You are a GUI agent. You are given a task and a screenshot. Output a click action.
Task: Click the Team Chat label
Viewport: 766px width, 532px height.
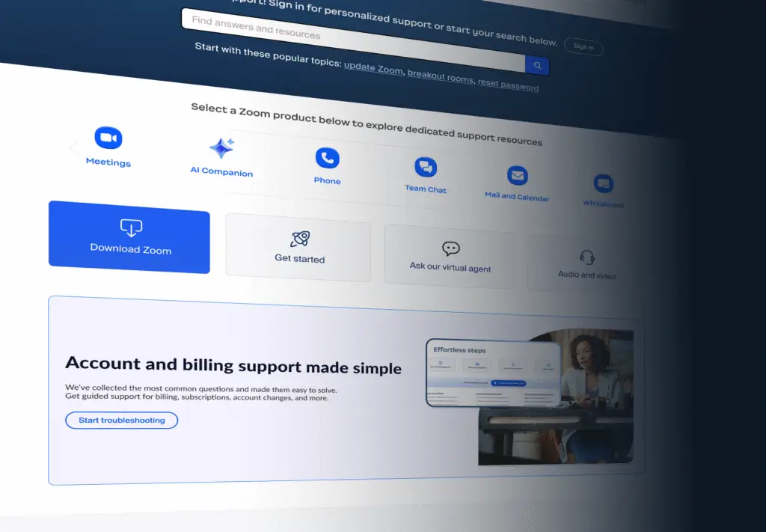click(426, 189)
